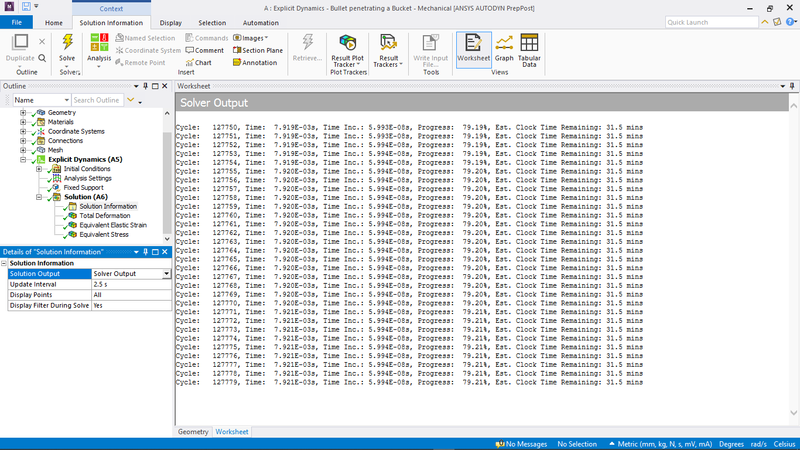The width and height of the screenshot is (800, 450).
Task: Select Analysis Settings in the tree
Action: click(x=87, y=178)
